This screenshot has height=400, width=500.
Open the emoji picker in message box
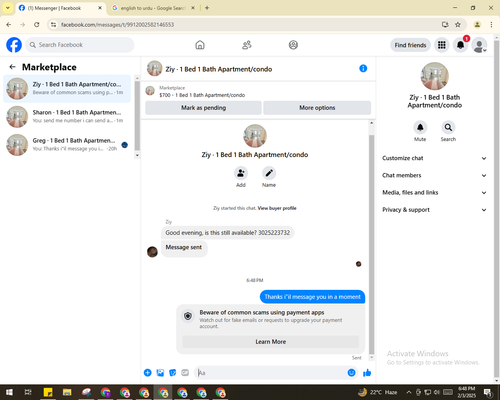tap(351, 373)
